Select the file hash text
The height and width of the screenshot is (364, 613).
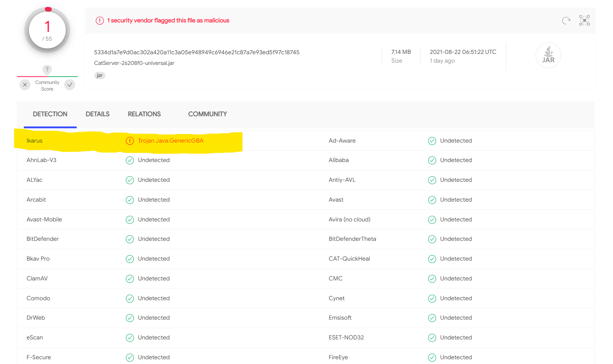tap(197, 52)
